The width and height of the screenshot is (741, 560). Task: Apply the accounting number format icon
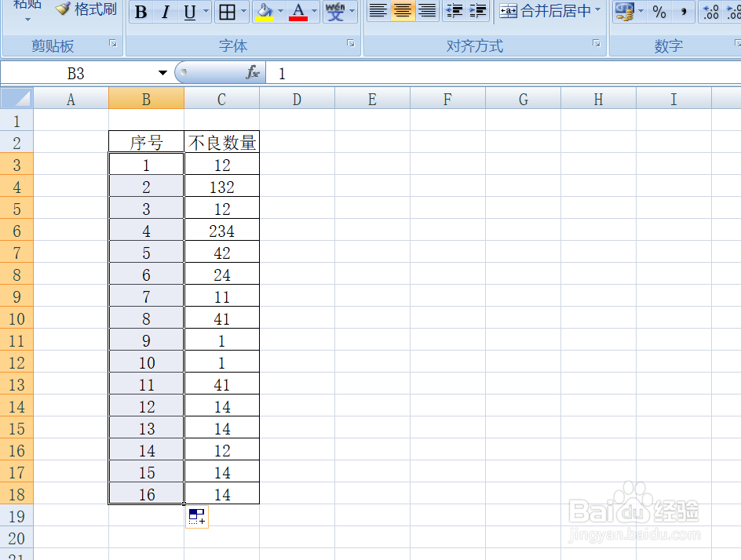(x=624, y=13)
